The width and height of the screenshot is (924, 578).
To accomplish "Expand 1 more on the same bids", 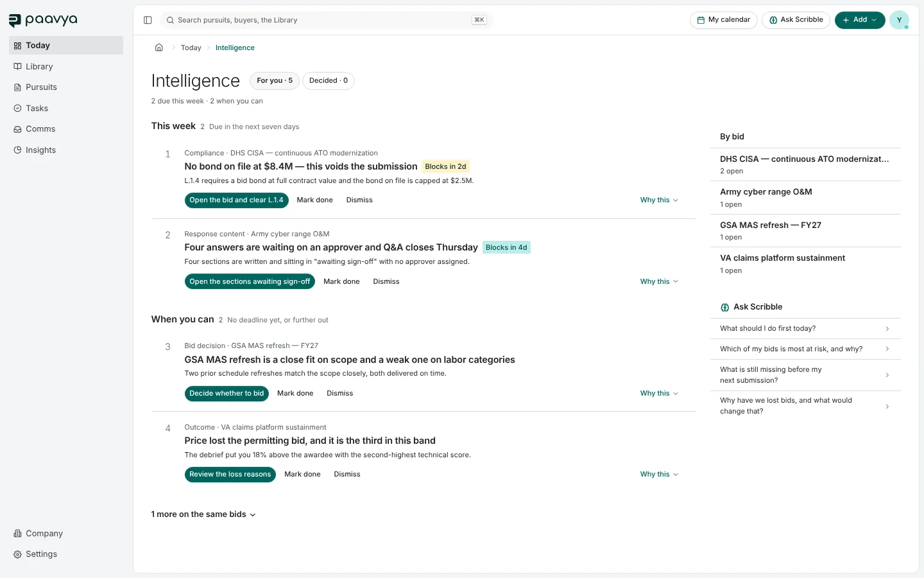I will [x=203, y=514].
